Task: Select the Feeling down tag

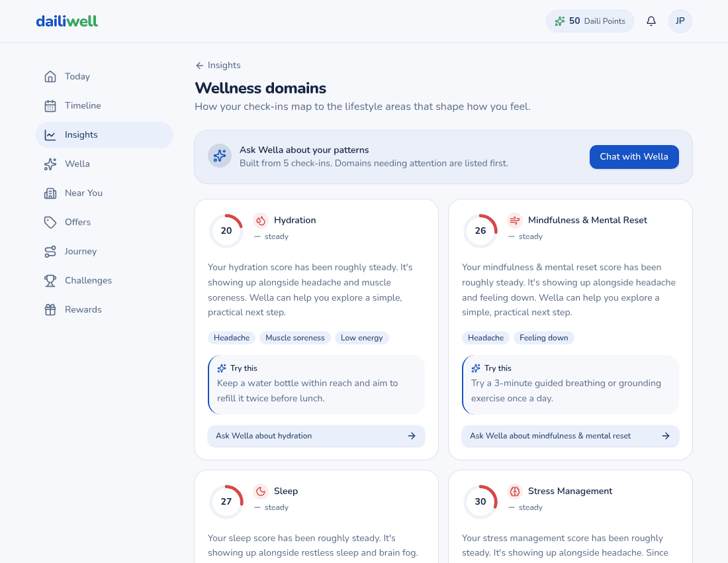Action: 543,338
